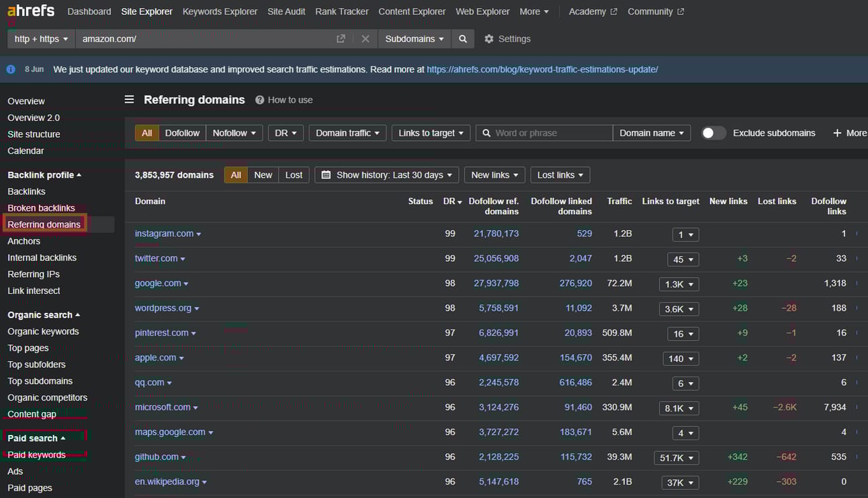
Task: Clear the URL with X icon
Action: [365, 39]
